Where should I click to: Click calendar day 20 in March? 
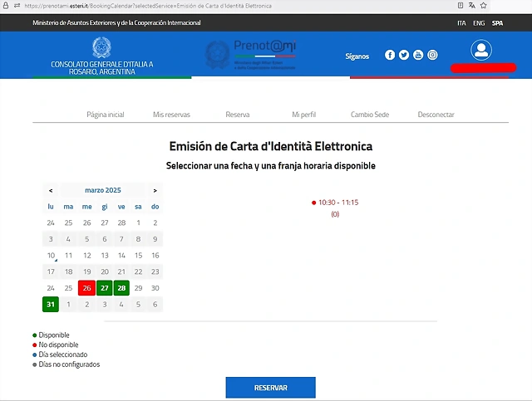coord(105,271)
